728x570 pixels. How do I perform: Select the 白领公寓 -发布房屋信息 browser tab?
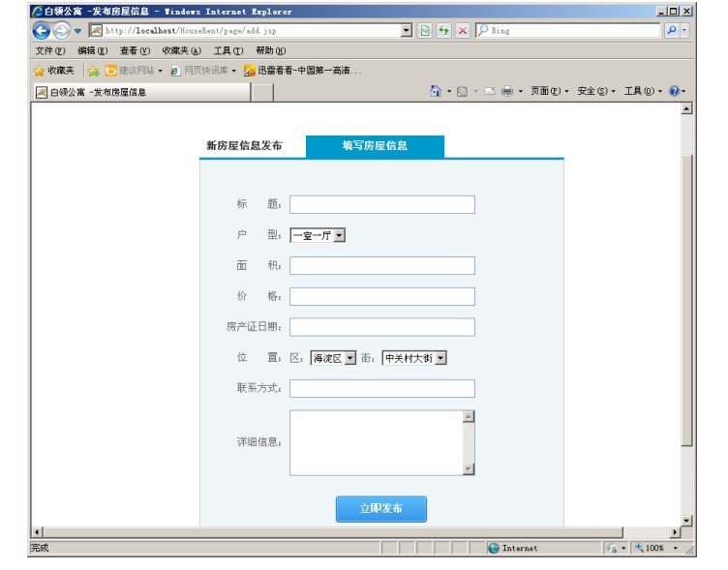pyautogui.click(x=141, y=92)
